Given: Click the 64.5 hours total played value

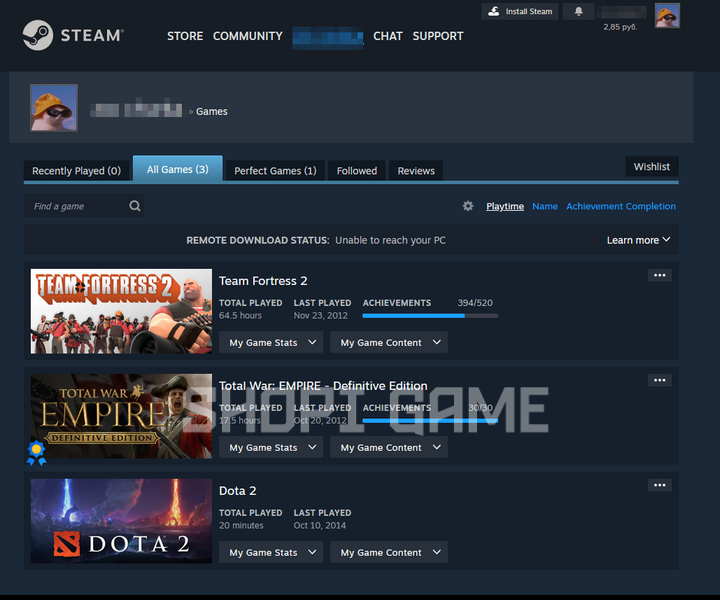Looking at the screenshot, I should click(x=240, y=315).
